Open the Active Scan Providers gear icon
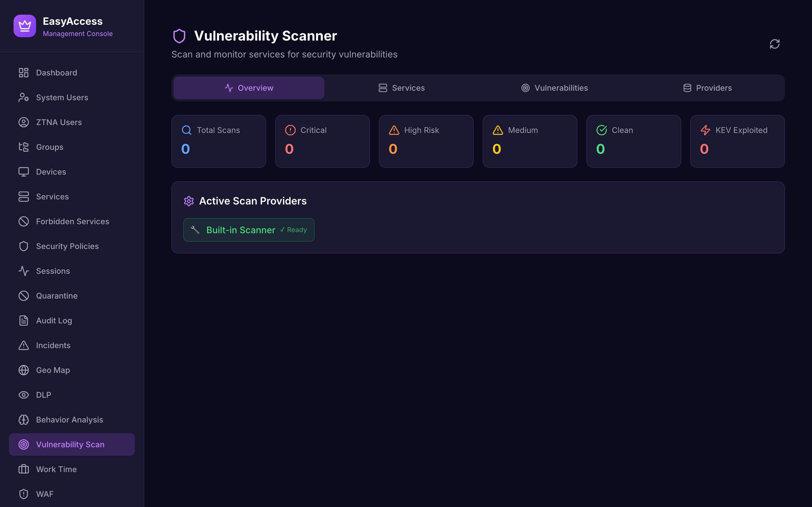Screen dimensions: 812x507 click(189, 201)
